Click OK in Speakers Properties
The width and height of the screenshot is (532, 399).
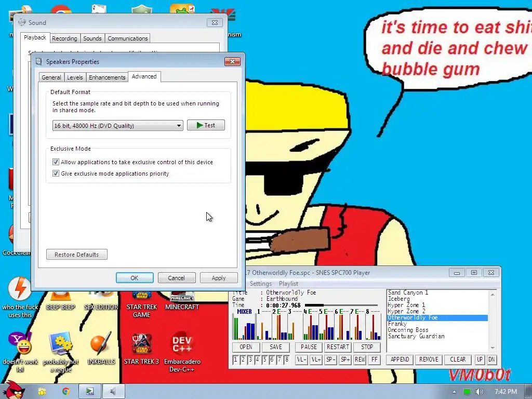point(135,278)
